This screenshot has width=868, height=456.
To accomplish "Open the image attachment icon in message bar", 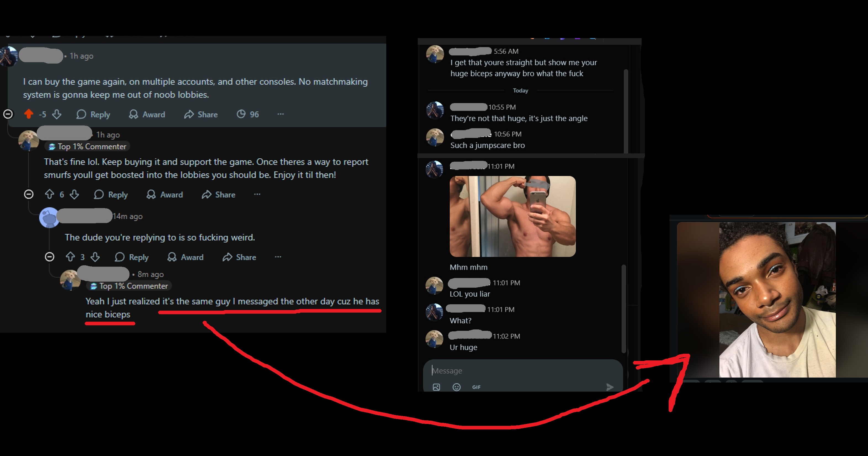I will [436, 387].
